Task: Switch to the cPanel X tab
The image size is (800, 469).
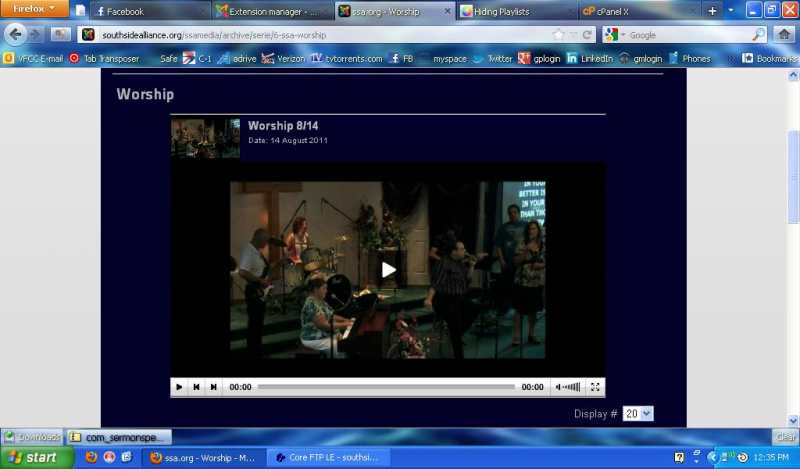Action: point(639,11)
